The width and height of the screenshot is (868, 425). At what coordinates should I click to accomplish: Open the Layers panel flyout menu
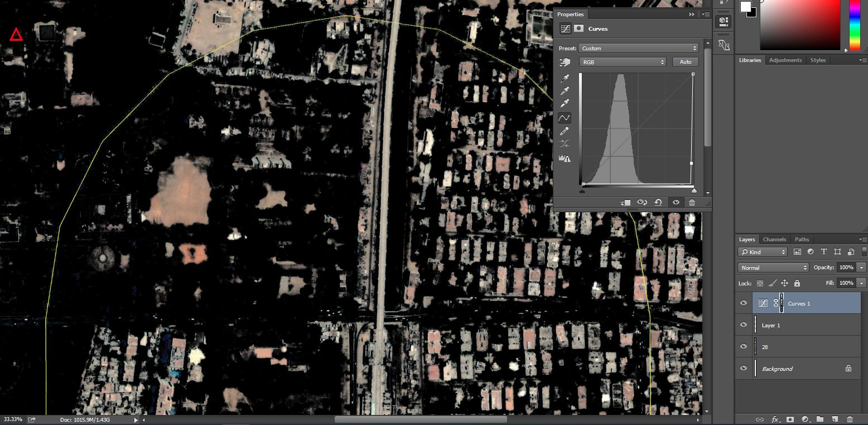[864, 239]
